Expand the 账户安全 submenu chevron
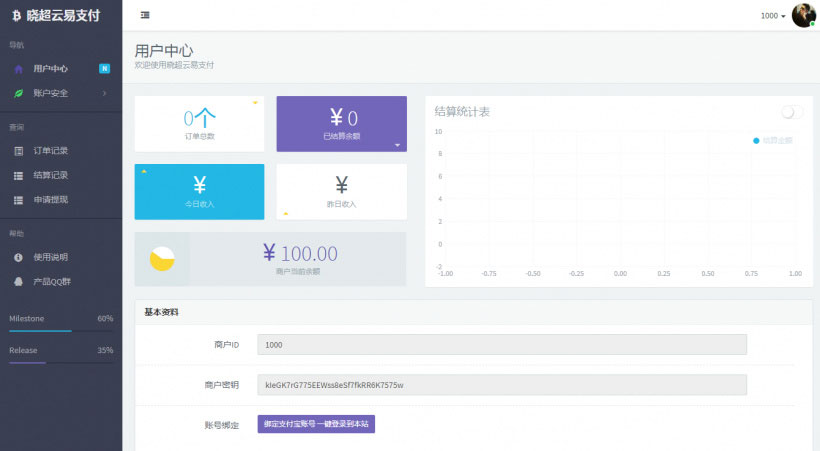 [104, 93]
